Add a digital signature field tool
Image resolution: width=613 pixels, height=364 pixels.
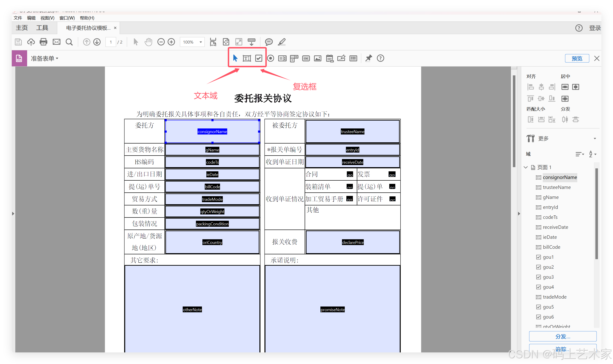[x=341, y=58]
